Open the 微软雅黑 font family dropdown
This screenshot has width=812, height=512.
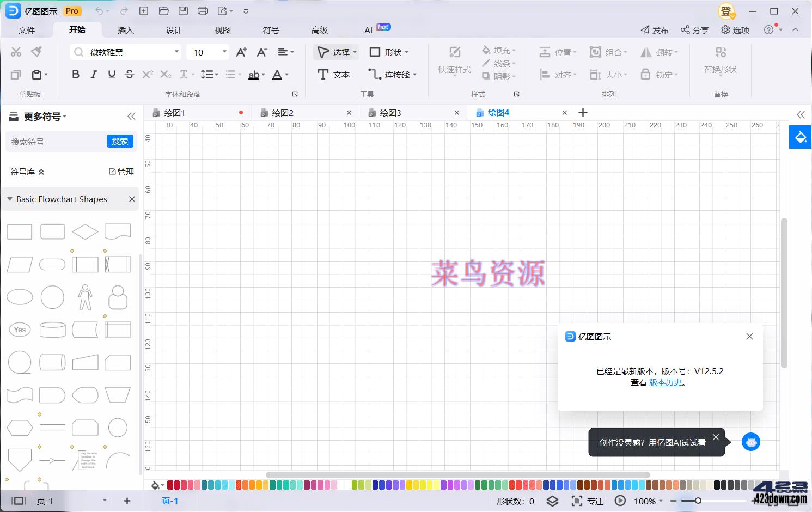pos(176,52)
